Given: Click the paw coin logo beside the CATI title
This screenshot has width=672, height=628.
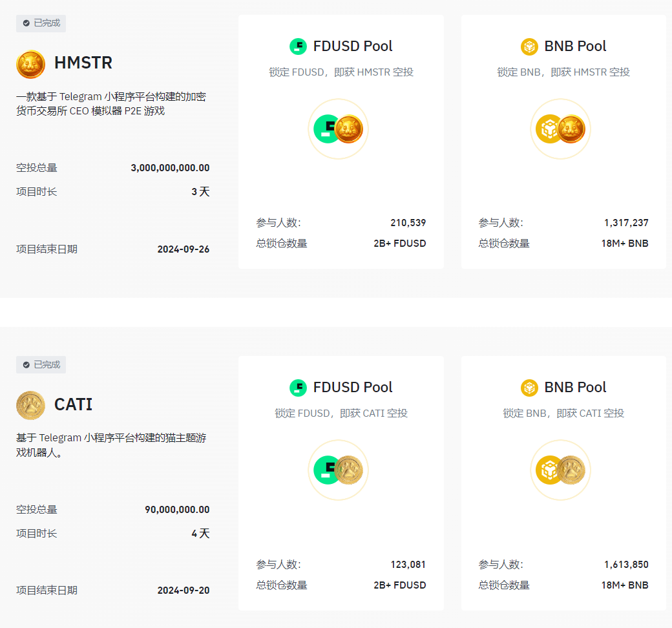Looking at the screenshot, I should (30, 406).
